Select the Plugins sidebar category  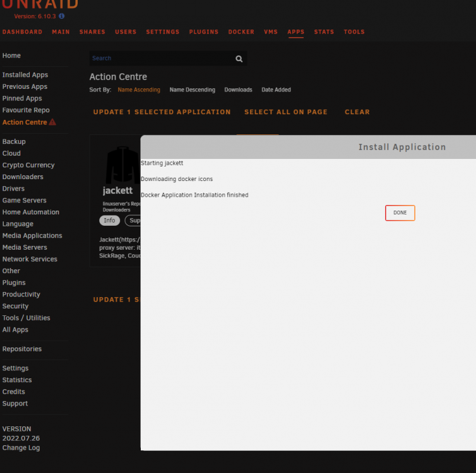click(14, 283)
